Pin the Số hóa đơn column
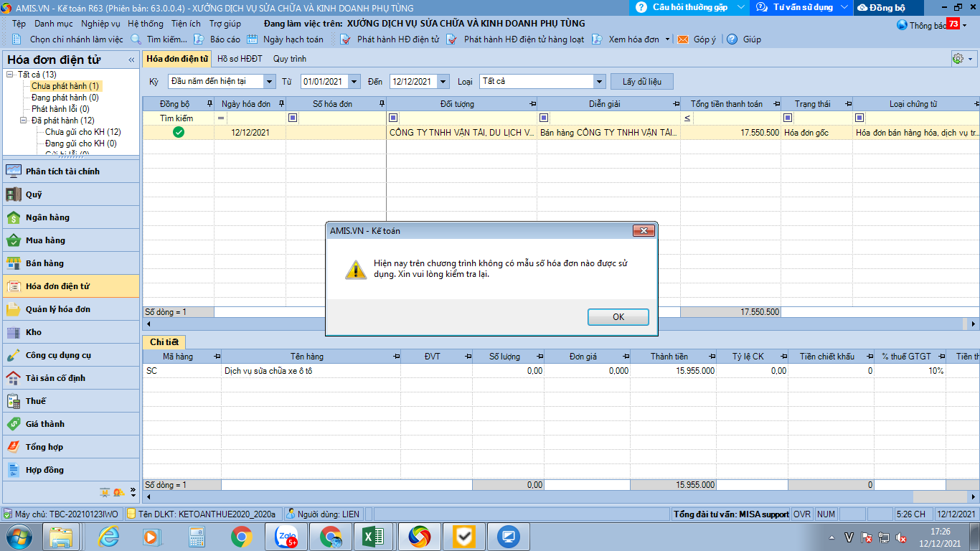The image size is (980, 551). 382,104
